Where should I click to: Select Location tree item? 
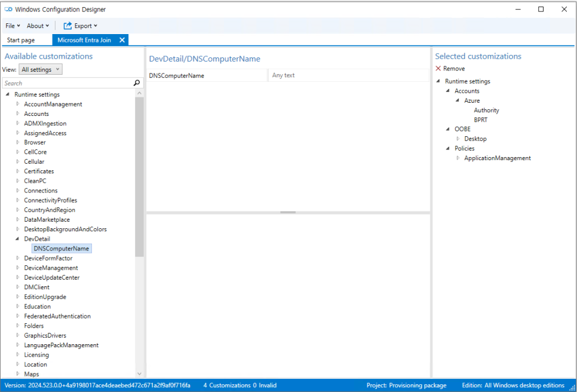[x=36, y=365]
